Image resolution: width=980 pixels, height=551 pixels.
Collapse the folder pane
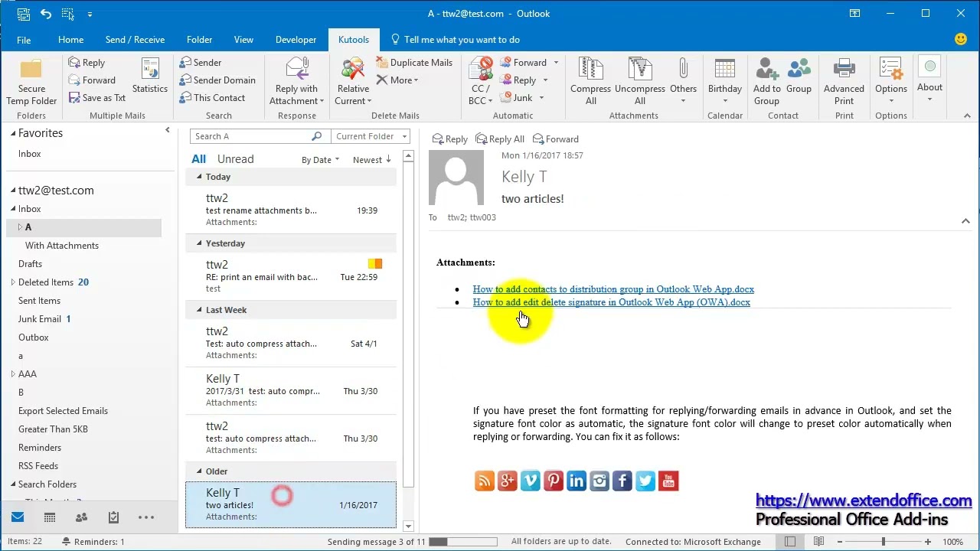click(x=168, y=130)
